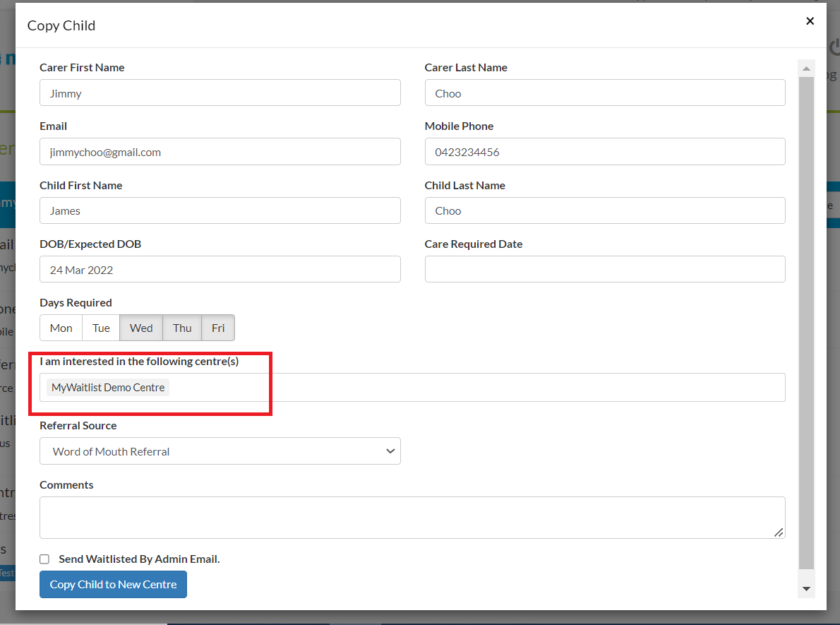Toggle Fri in Days Required
The width and height of the screenshot is (840, 625).
pyautogui.click(x=218, y=328)
